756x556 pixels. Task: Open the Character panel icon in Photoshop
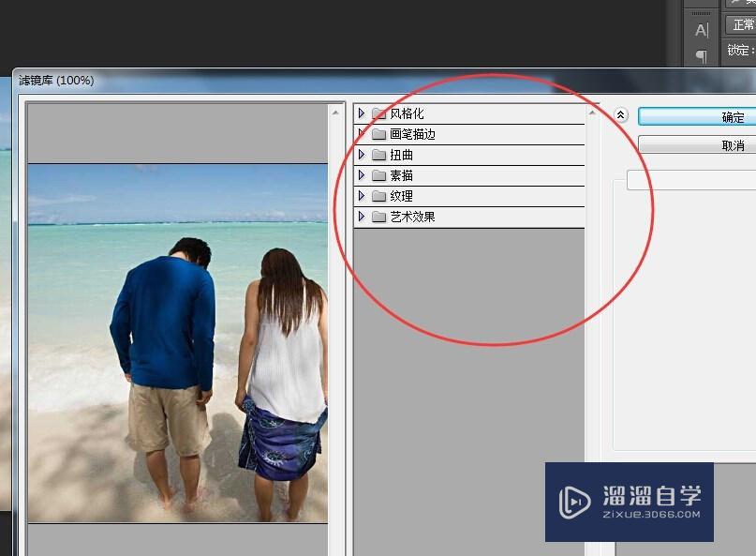tap(702, 30)
